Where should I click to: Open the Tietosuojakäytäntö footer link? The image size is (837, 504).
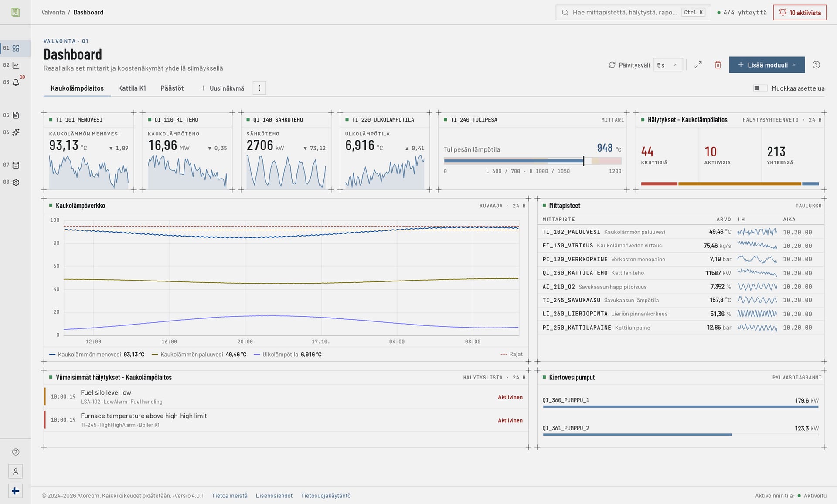(x=326, y=496)
